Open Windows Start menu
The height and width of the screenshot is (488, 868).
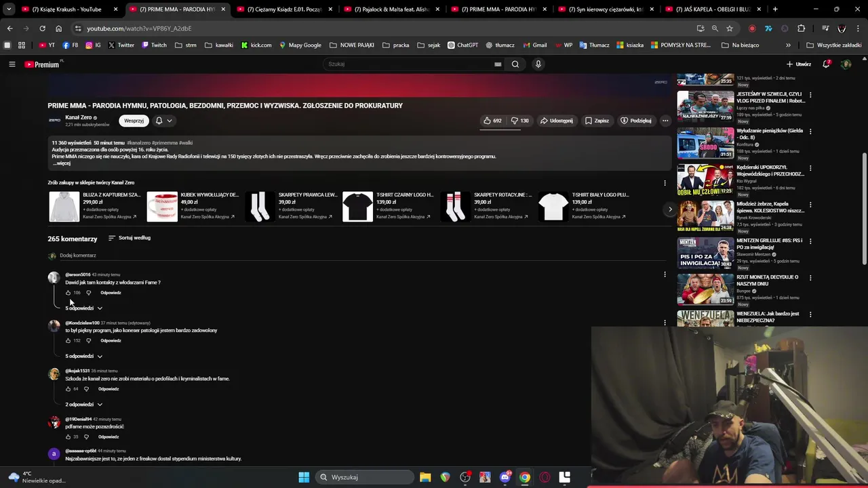(x=304, y=477)
